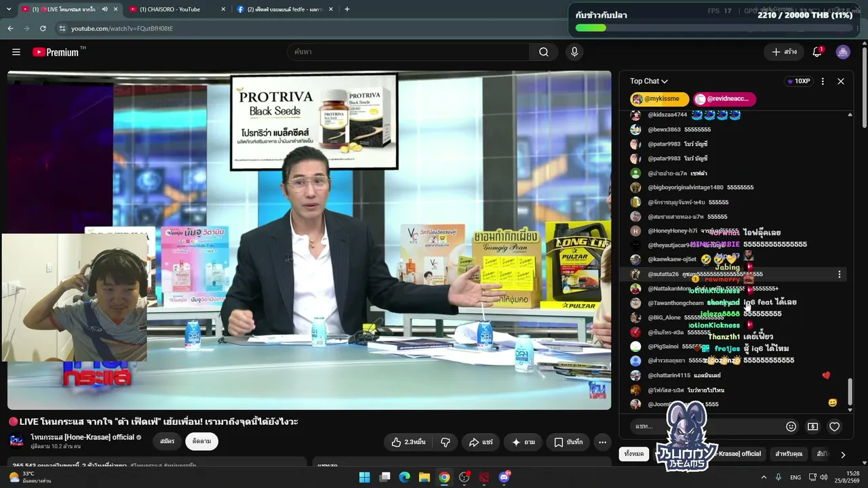The width and height of the screenshot is (868, 488).
Task: Open YouTube notifications bell
Action: coord(817,52)
